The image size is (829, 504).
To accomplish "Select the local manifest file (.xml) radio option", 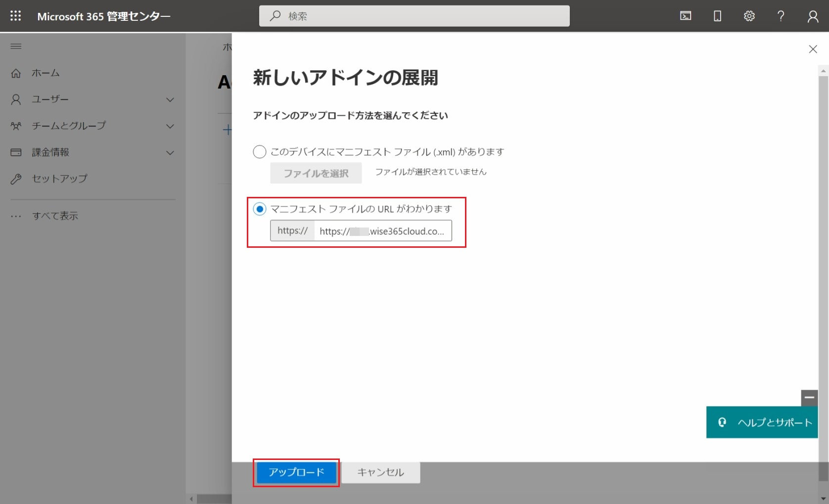I will 260,152.
